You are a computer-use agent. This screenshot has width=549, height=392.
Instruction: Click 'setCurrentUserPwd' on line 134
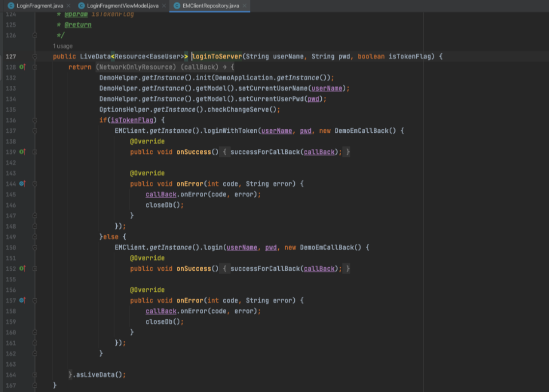point(271,98)
